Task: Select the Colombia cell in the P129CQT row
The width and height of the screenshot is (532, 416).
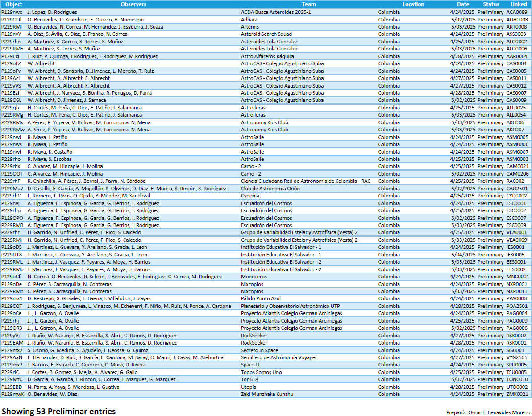Action: [x=389, y=307]
